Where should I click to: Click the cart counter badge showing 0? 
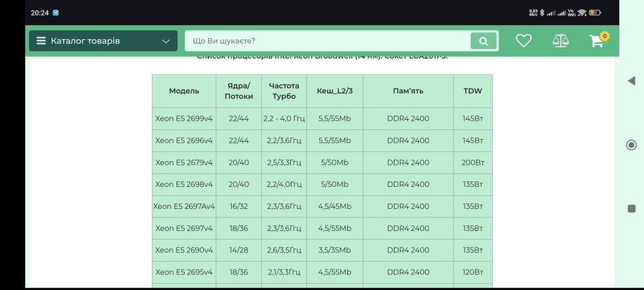click(604, 36)
